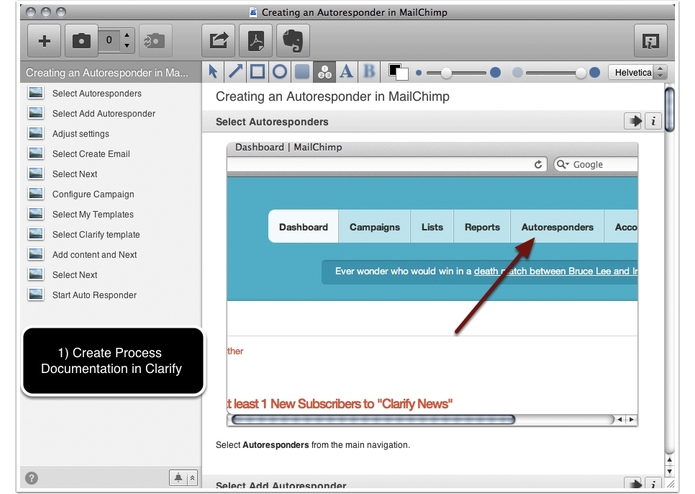695x494 pixels.
Task: Click the horizontal scrollbar right arrow
Action: tap(632, 419)
